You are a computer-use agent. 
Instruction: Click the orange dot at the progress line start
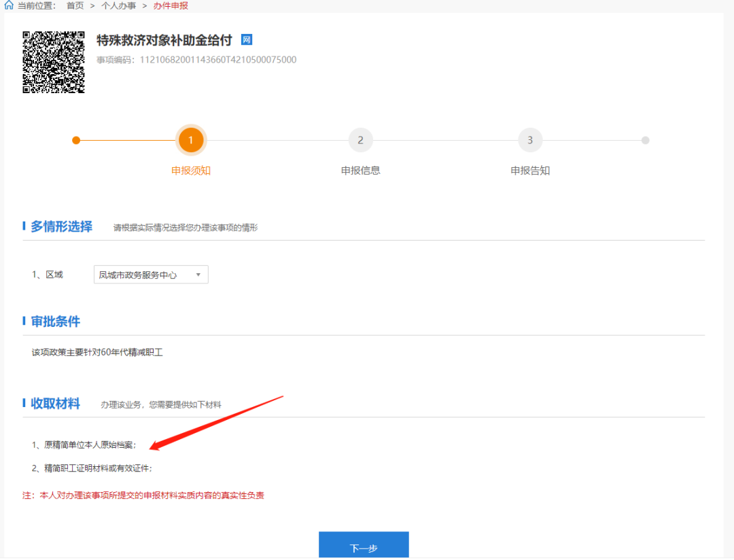point(76,140)
